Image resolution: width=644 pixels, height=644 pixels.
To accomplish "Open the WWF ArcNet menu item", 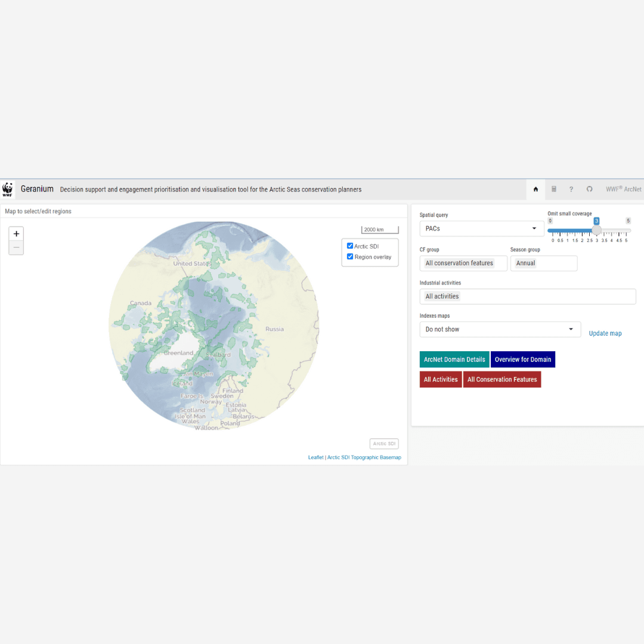I will pyautogui.click(x=623, y=189).
